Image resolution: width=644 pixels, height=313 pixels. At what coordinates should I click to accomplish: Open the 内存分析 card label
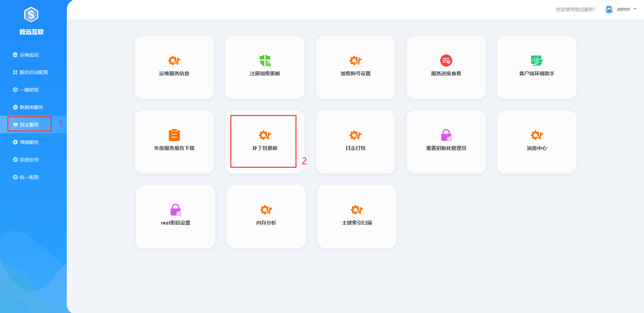(x=266, y=223)
